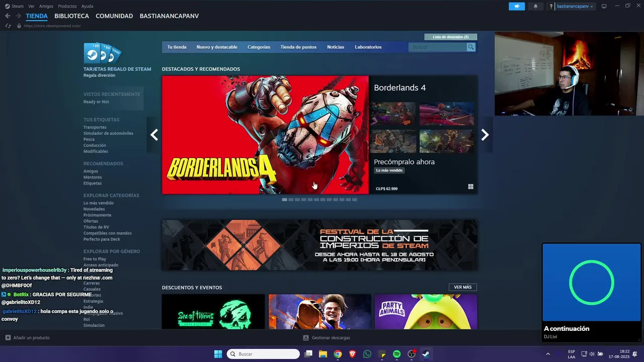The width and height of the screenshot is (644, 362).
Task: Select the first carousel page indicator
Action: pos(284,200)
